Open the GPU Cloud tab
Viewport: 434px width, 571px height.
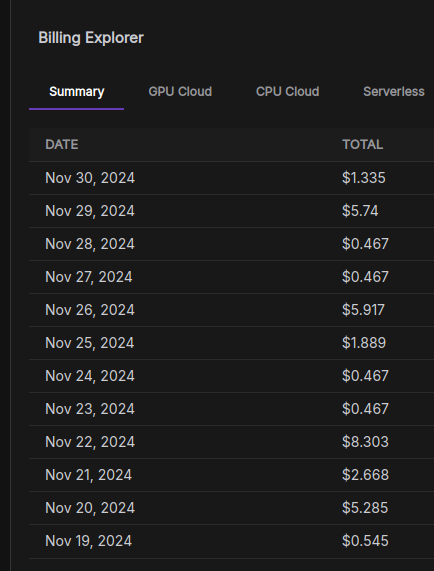pos(180,91)
